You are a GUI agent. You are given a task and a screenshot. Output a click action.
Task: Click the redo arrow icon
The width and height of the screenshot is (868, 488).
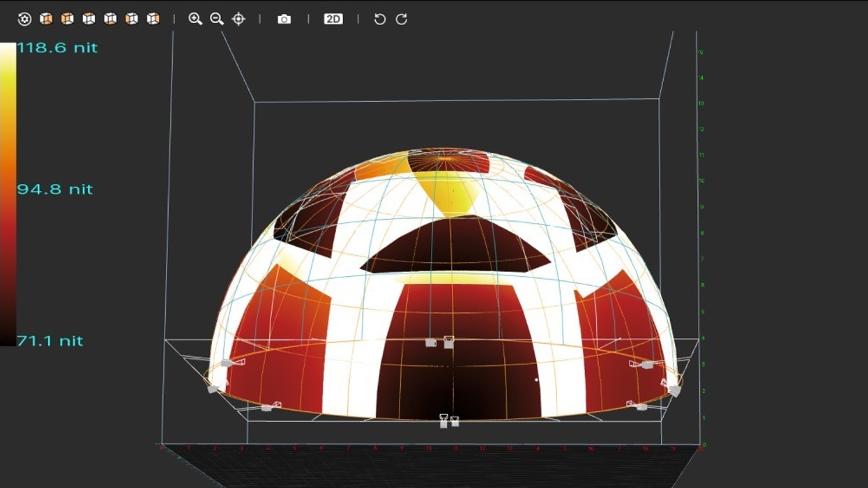401,19
